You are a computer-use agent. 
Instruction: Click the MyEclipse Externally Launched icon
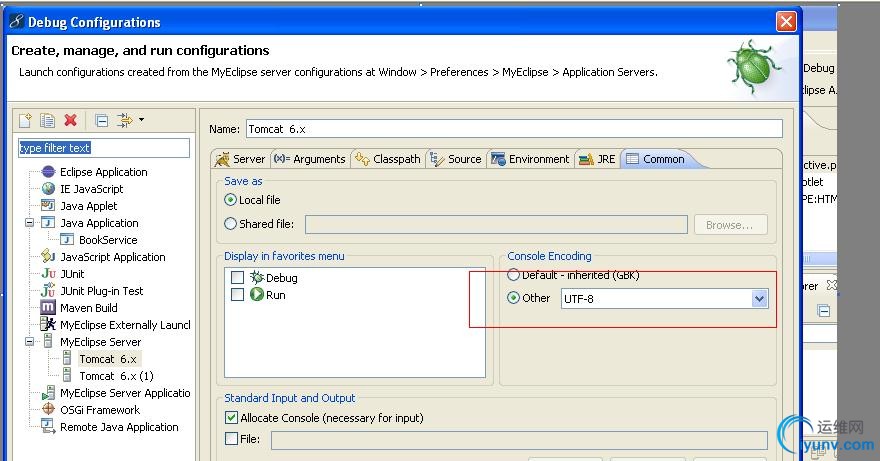pos(48,325)
